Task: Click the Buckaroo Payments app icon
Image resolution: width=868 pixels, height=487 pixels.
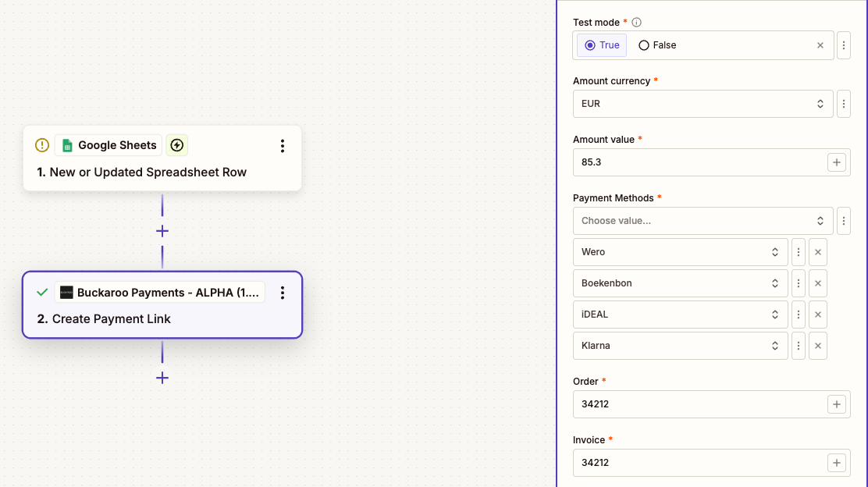Action: coord(66,292)
